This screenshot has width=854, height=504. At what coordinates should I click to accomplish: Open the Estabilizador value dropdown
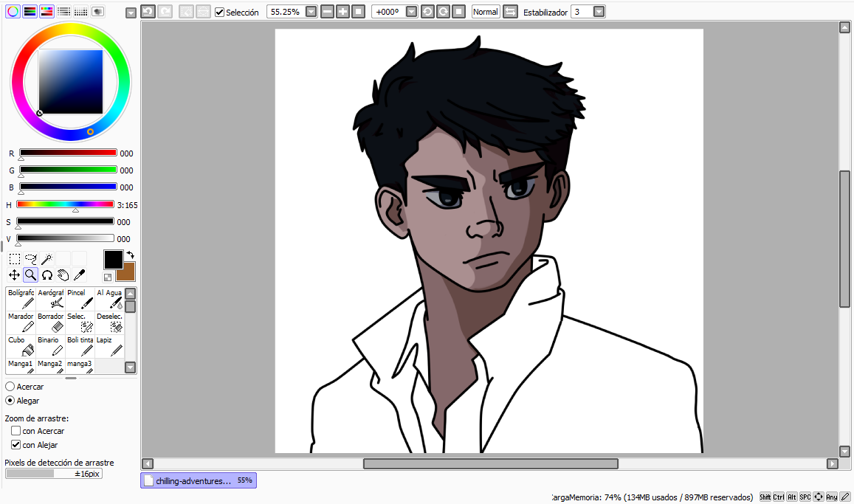click(x=599, y=11)
